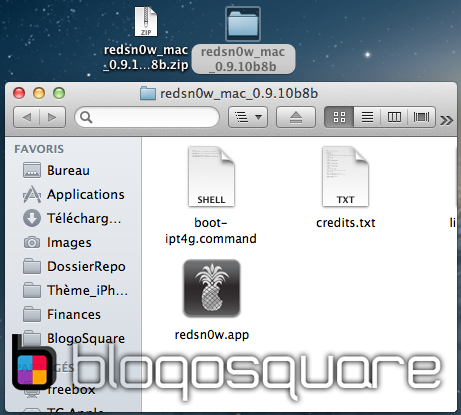
Task: Select the credits.txt file icon
Action: tap(345, 176)
